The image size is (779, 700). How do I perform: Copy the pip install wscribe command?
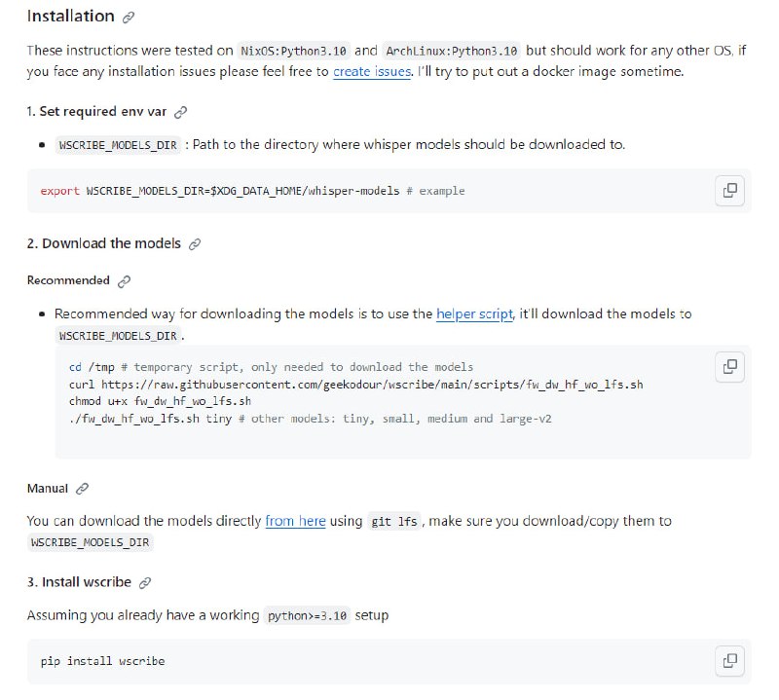(x=728, y=661)
